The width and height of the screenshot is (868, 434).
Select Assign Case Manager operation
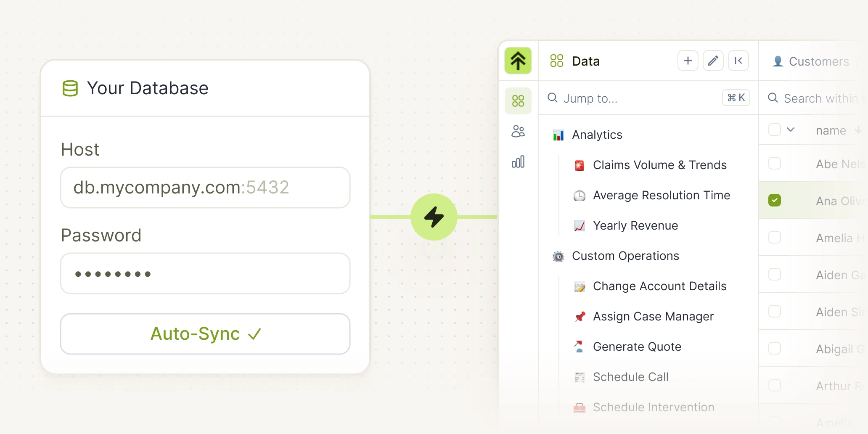pos(653,316)
